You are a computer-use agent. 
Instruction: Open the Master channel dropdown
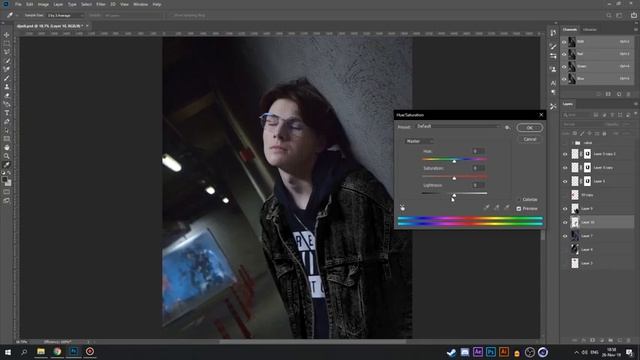pyautogui.click(x=418, y=141)
